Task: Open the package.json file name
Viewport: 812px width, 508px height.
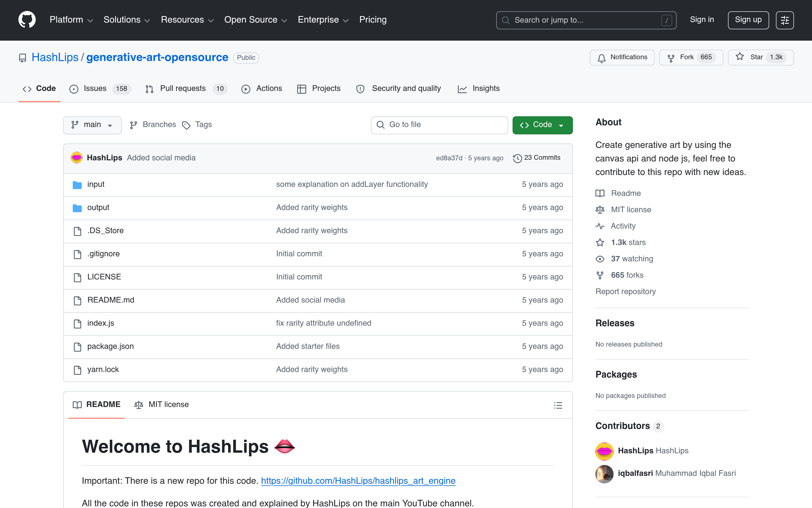Action: point(111,346)
